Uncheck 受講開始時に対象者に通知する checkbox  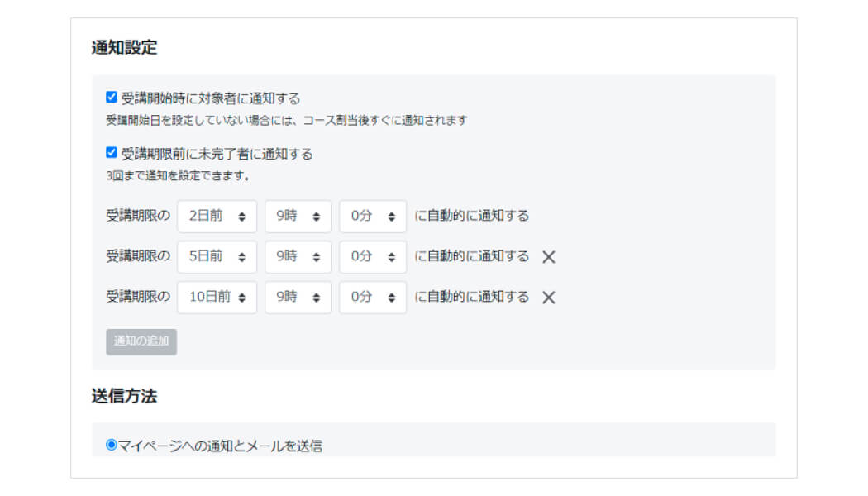(112, 98)
